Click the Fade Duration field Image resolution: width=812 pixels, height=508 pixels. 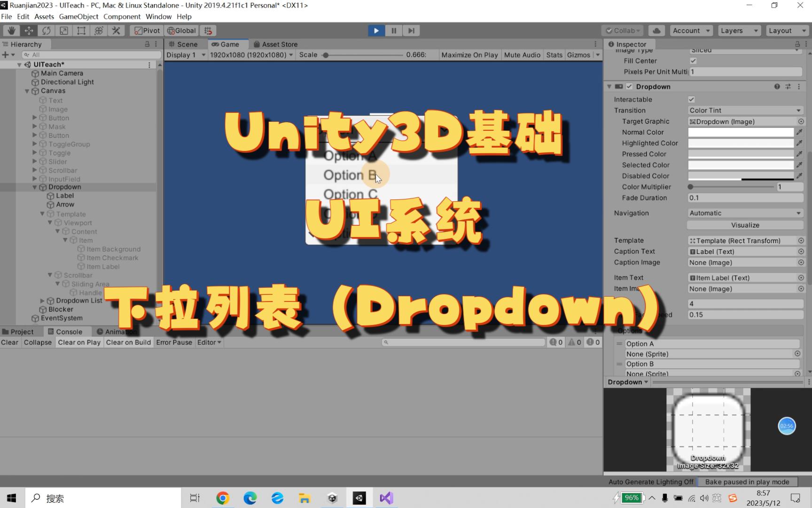745,198
